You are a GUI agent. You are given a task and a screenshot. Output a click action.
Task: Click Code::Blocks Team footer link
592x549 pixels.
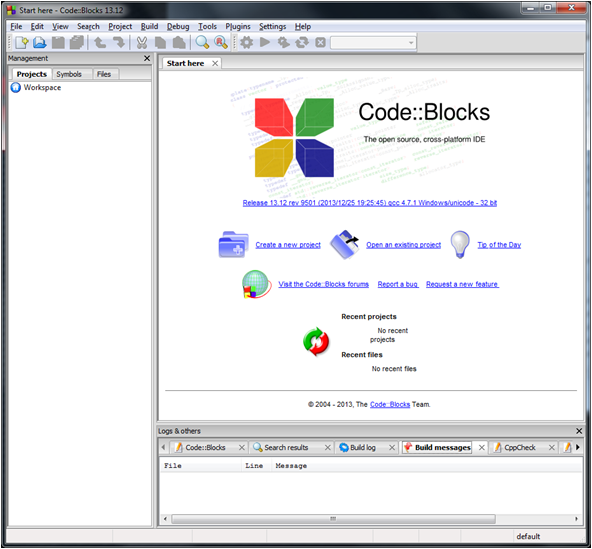[390, 404]
